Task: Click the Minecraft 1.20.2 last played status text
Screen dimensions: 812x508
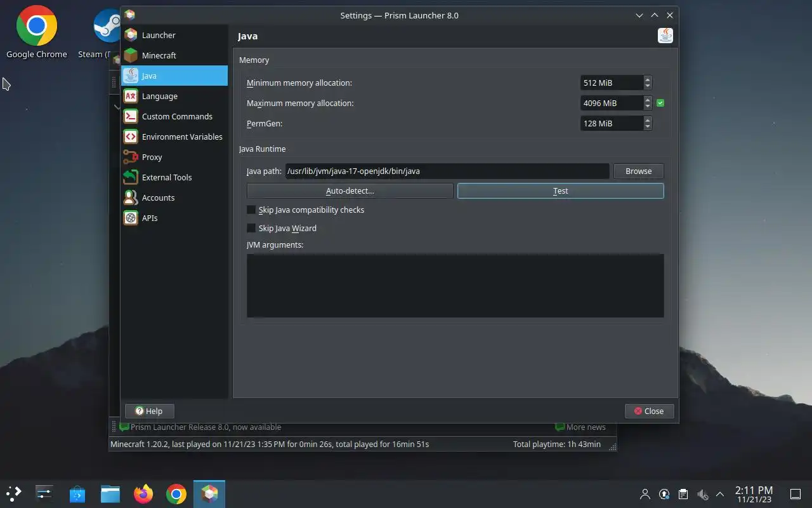Action: pyautogui.click(x=270, y=444)
